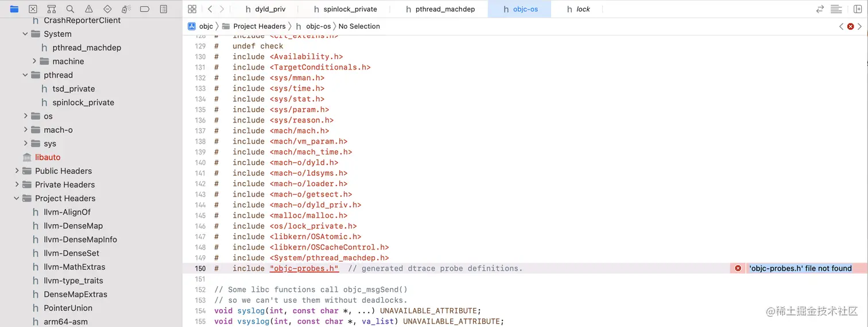Click the 'objc-probes.h' file not found message
Screen dimensions: 868x327
pos(800,268)
